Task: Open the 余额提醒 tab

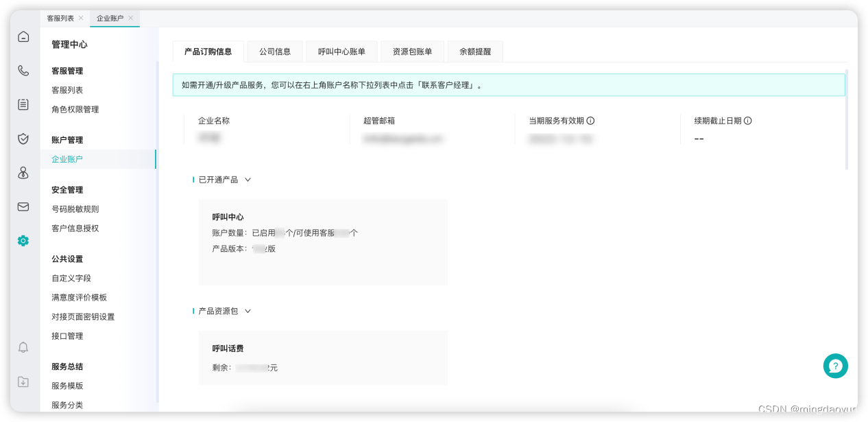Action: (x=475, y=51)
